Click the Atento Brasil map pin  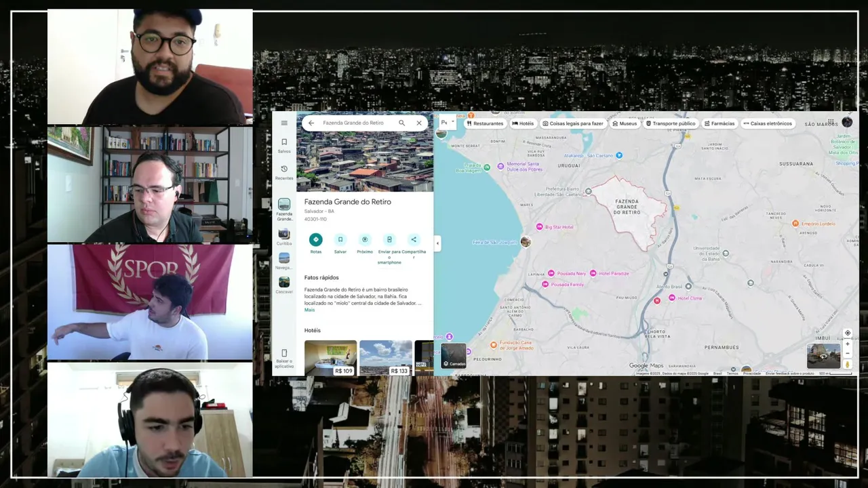point(688,286)
